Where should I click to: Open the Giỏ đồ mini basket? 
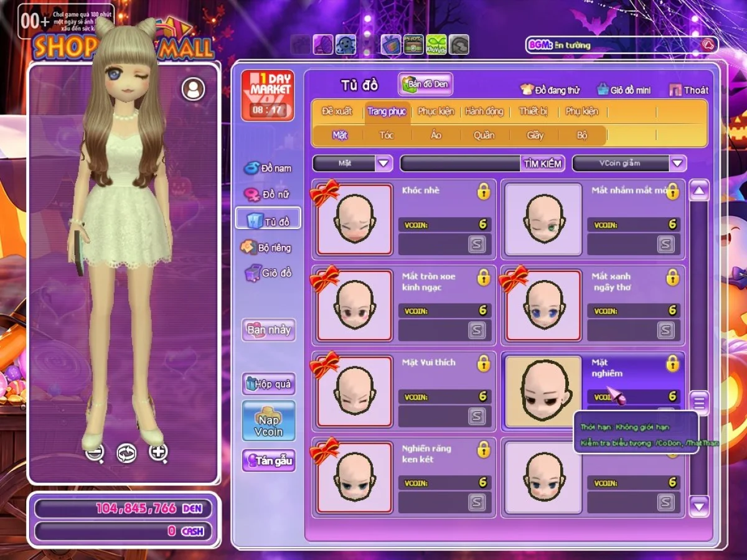pyautogui.click(x=624, y=90)
